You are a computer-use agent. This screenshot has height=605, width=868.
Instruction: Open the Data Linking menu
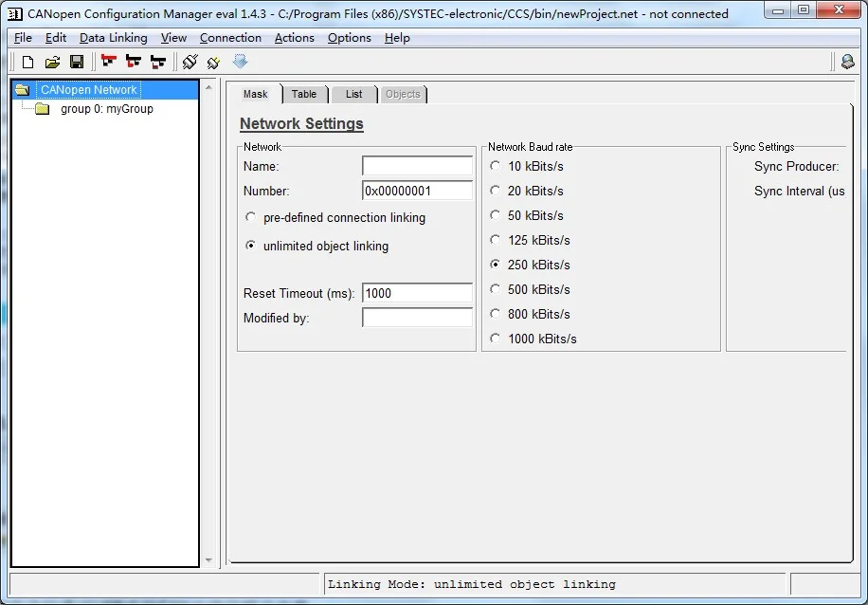(x=114, y=38)
